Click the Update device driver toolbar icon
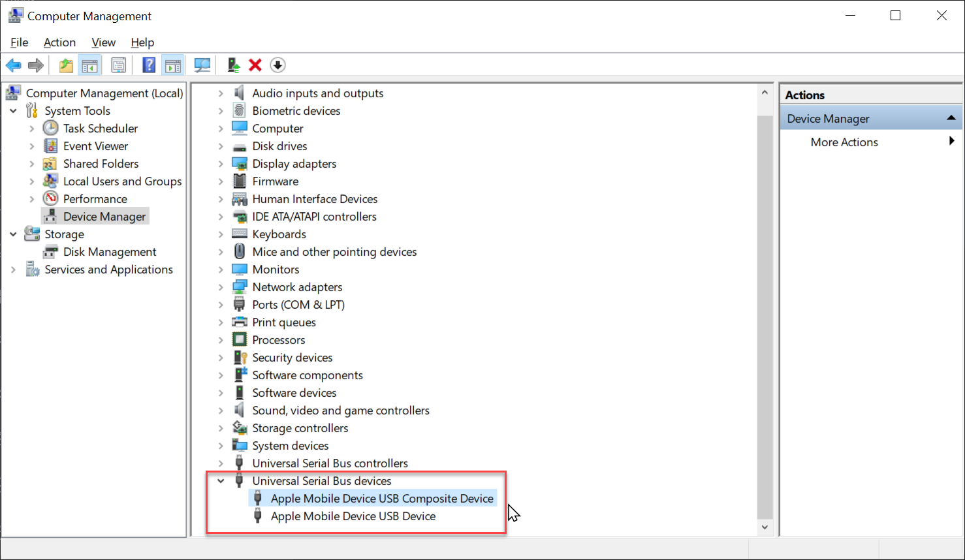Image resolution: width=965 pixels, height=560 pixels. [x=234, y=65]
